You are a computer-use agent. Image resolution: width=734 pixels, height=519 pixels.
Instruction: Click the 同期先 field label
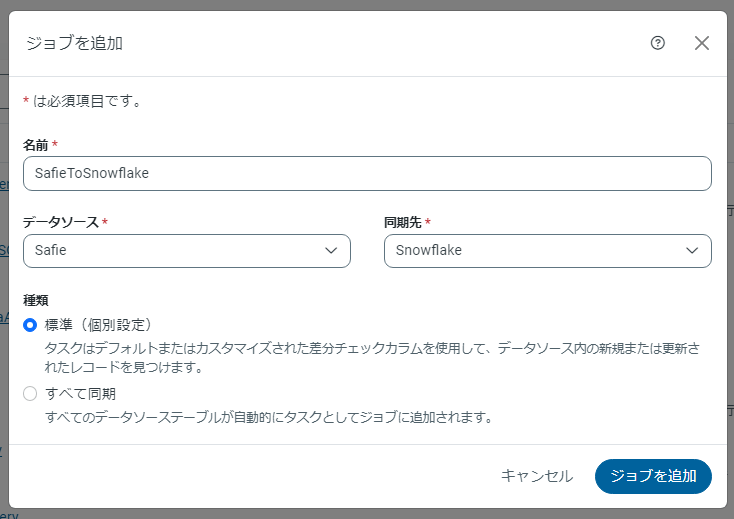403,222
